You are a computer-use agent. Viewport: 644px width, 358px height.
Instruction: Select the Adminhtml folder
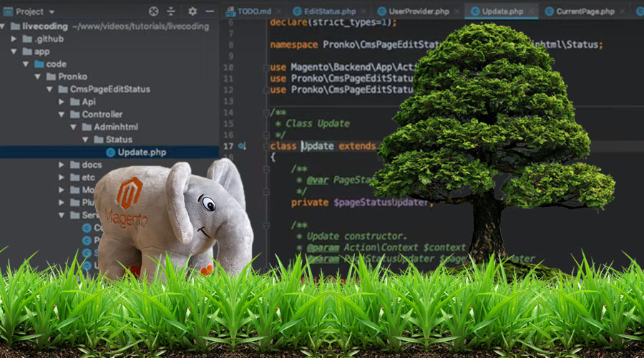pyautogui.click(x=116, y=127)
